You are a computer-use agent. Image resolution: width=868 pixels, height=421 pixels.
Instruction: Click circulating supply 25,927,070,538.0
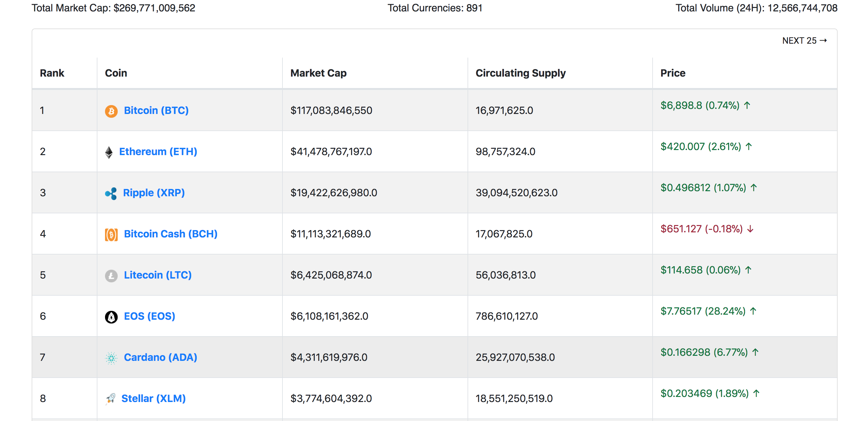[515, 357]
